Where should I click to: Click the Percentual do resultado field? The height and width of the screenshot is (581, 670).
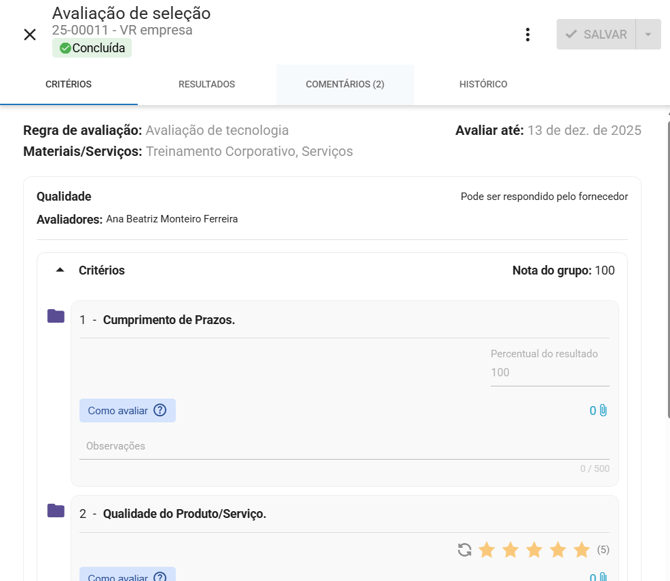point(549,372)
